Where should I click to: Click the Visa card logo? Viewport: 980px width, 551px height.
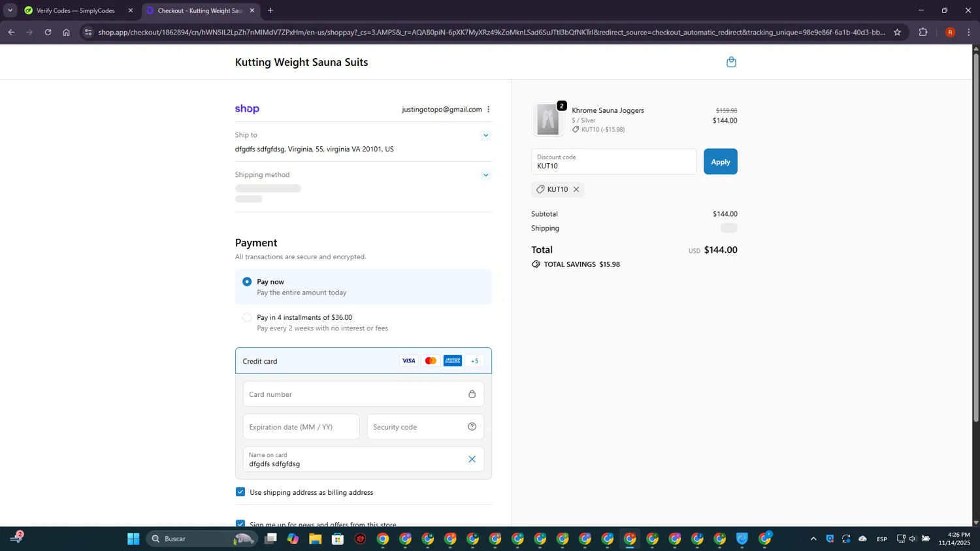408,361
